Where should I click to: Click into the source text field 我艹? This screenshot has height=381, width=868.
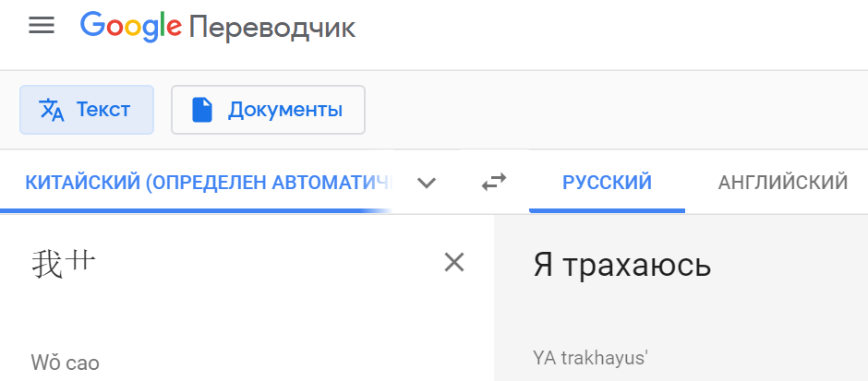coord(63,264)
